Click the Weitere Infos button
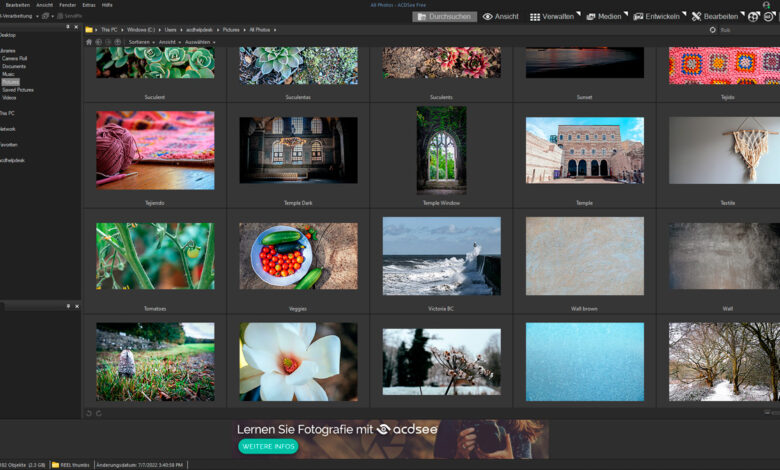The image size is (780, 470). tap(268, 446)
